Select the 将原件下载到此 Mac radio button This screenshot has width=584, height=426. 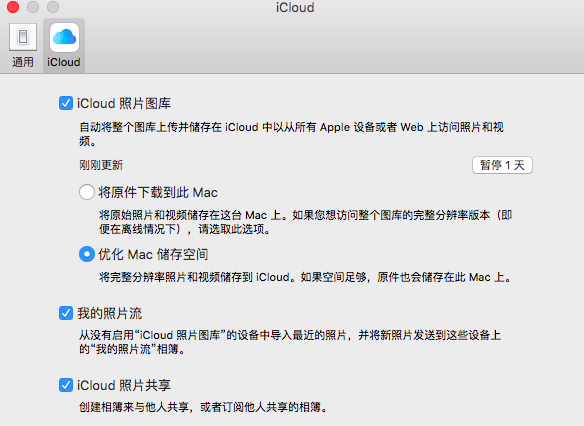(87, 192)
